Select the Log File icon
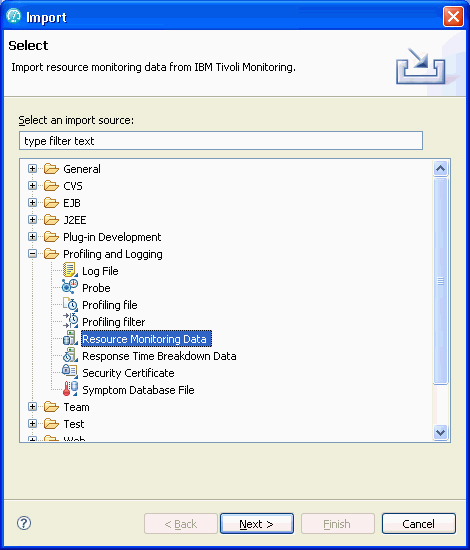Image resolution: width=470 pixels, height=550 pixels. (x=70, y=270)
